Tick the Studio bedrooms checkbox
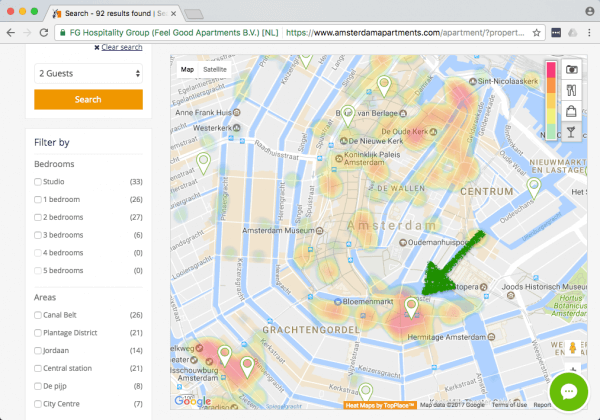 (38, 182)
